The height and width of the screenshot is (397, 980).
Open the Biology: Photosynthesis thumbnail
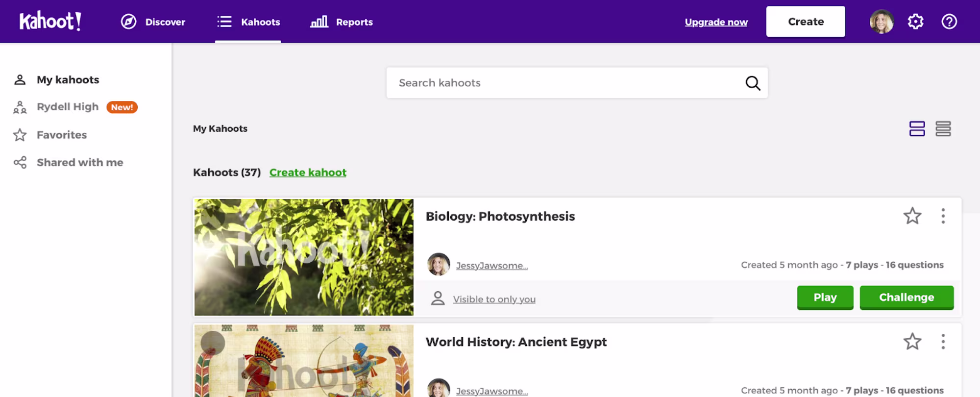(x=304, y=257)
